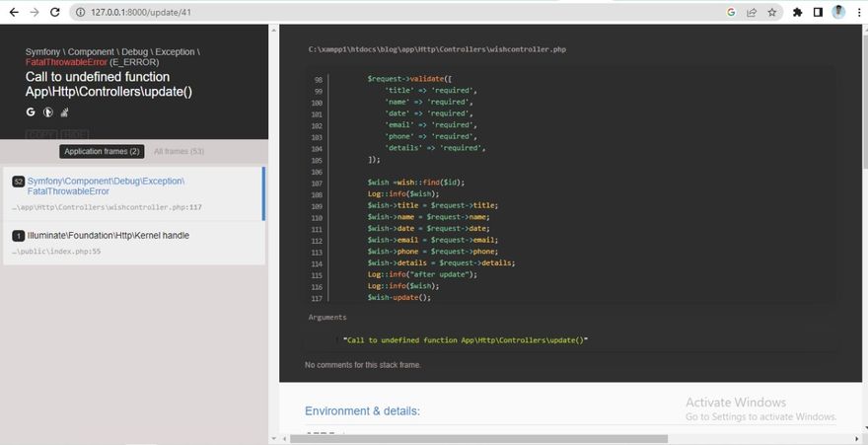Click the COPY button under the error
Viewport: 868px width, 445px height.
pyautogui.click(x=40, y=134)
